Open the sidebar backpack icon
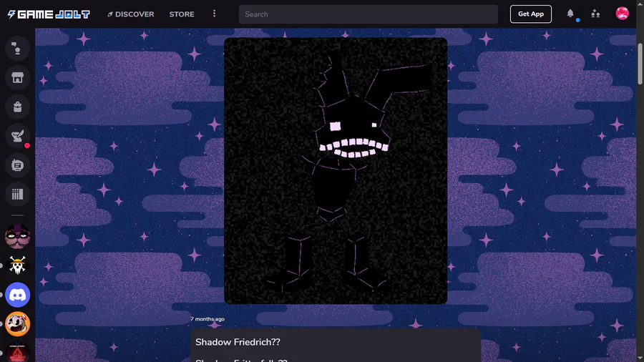Image resolution: width=644 pixels, height=362 pixels. point(17,107)
